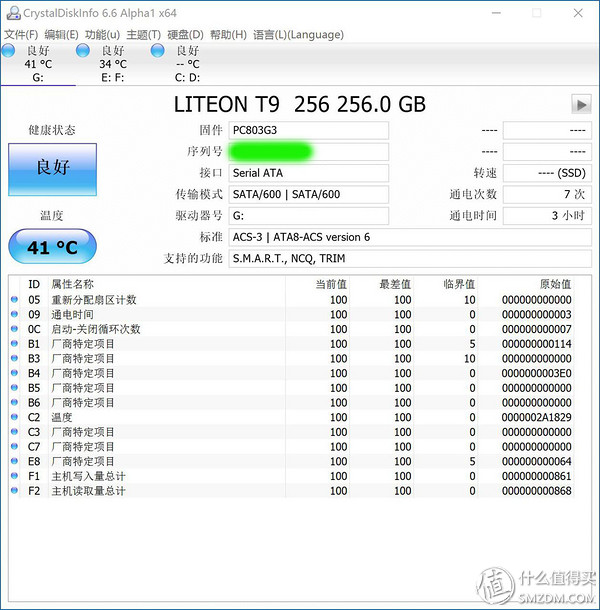
Task: Click status dot of attribute 09 row
Action: (x=14, y=314)
